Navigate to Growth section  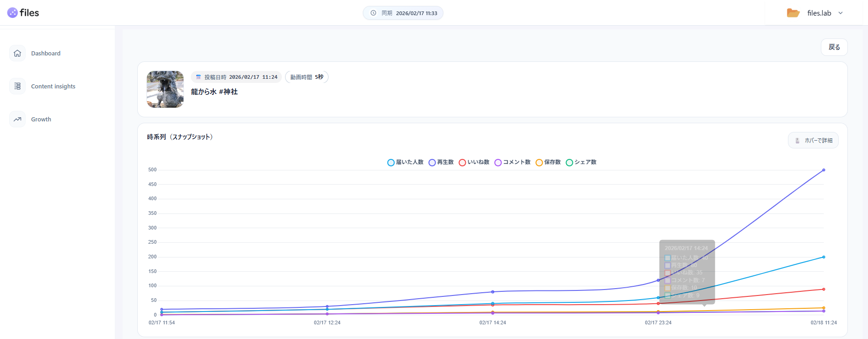(41, 119)
